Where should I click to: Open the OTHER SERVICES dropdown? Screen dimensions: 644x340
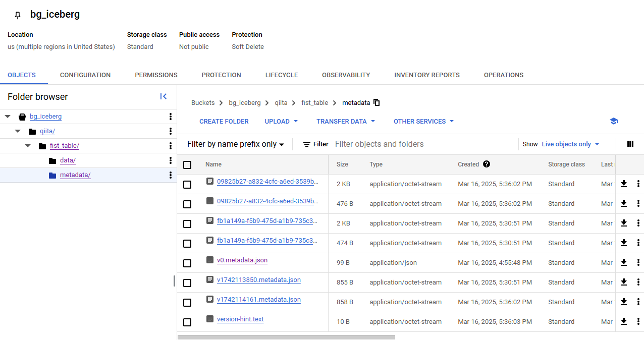423,121
